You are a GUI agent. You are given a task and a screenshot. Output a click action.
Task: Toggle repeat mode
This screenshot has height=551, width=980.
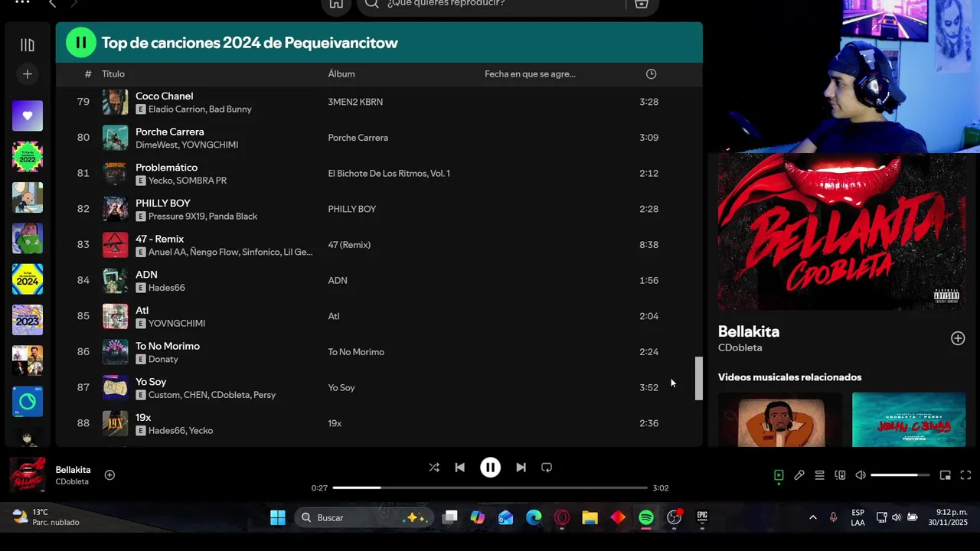(x=547, y=468)
